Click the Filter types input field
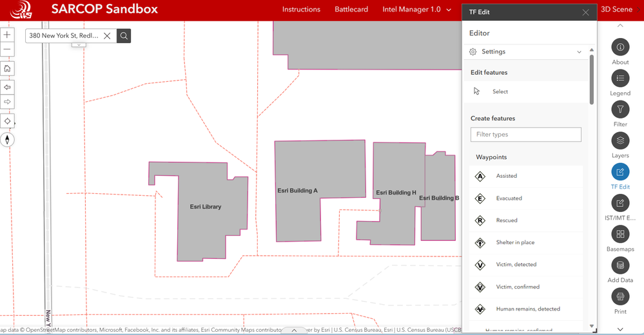The height and width of the screenshot is (335, 644). tap(526, 135)
